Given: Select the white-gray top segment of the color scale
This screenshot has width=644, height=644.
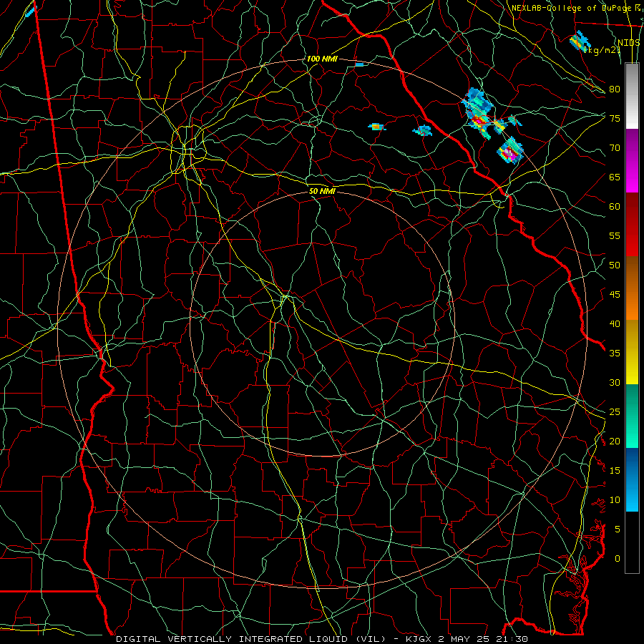Looking at the screenshot, I should [632, 96].
